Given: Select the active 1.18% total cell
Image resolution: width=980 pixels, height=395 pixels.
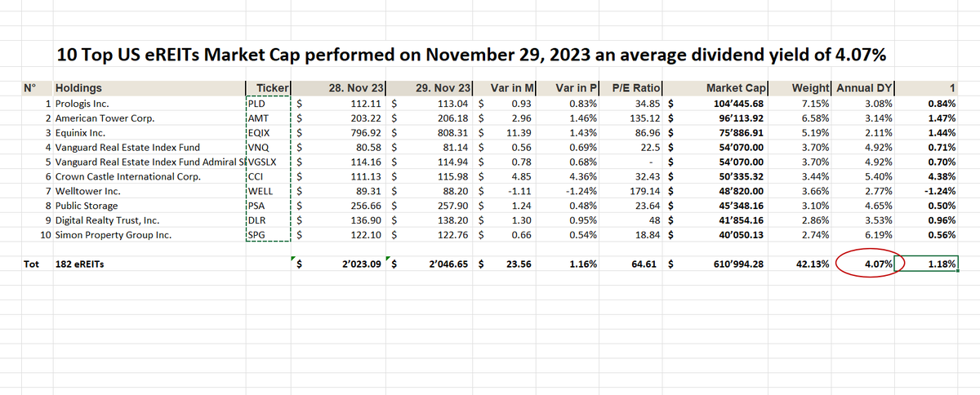Looking at the screenshot, I should click(x=927, y=264).
